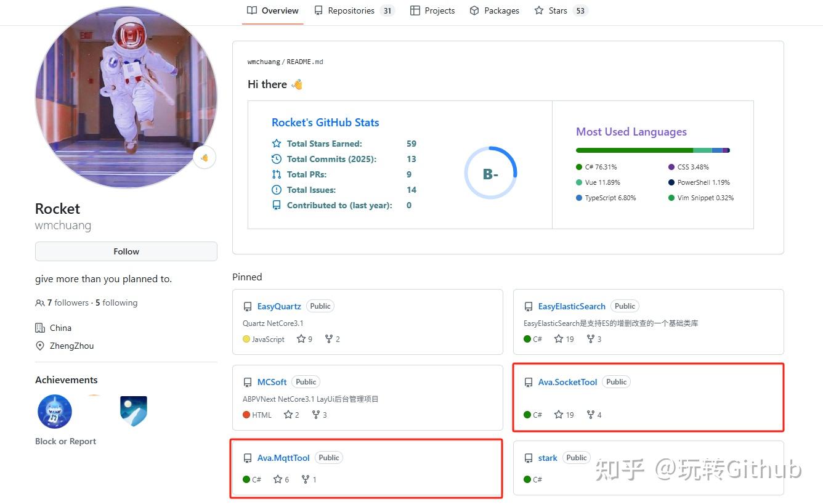Switch to the Repositories tab
This screenshot has height=504, width=823.
point(351,10)
